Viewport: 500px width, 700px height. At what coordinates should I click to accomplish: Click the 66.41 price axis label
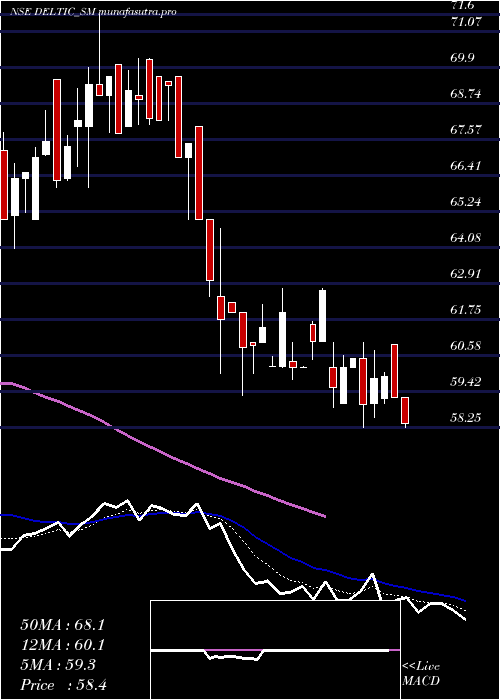(x=467, y=166)
